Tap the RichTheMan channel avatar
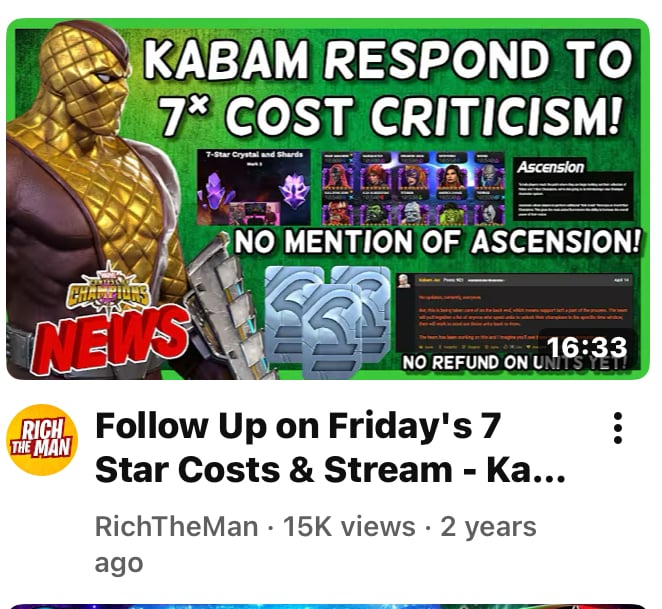 (42, 440)
